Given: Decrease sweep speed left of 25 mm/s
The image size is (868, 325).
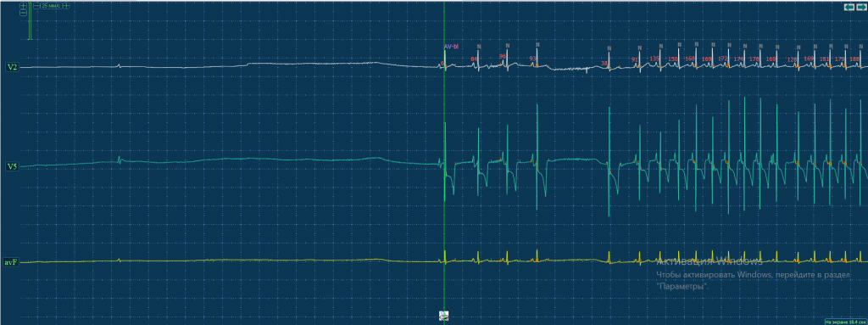Looking at the screenshot, I should [36, 6].
